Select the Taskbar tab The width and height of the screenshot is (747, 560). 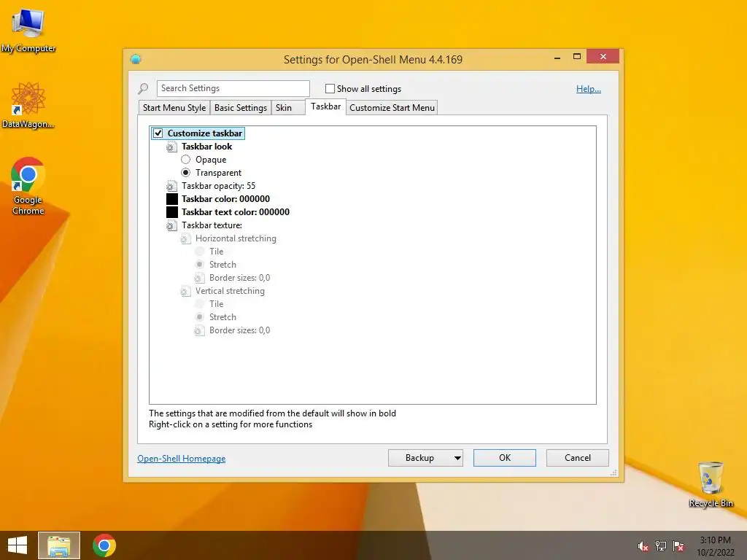coord(326,106)
